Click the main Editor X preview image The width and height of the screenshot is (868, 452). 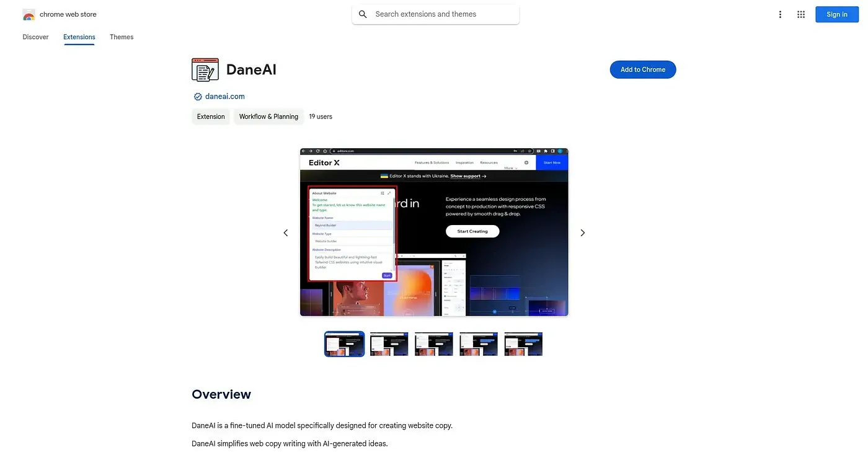point(434,233)
